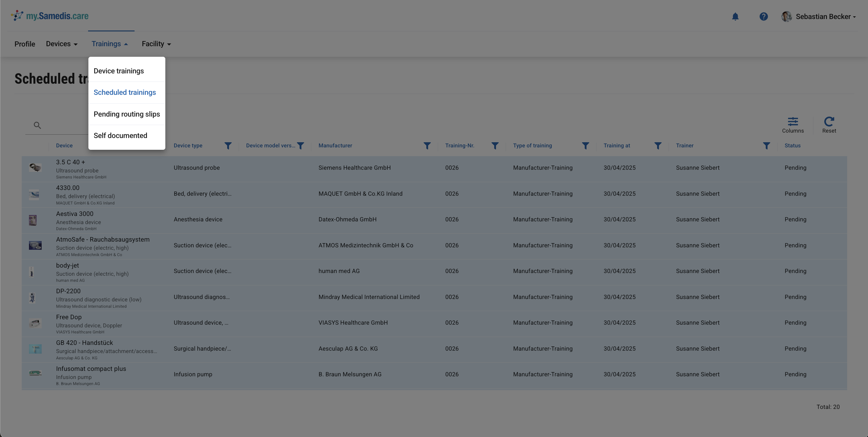Filter by the Training-Nr. column funnel
Screen dimensions: 868x437
pos(495,146)
